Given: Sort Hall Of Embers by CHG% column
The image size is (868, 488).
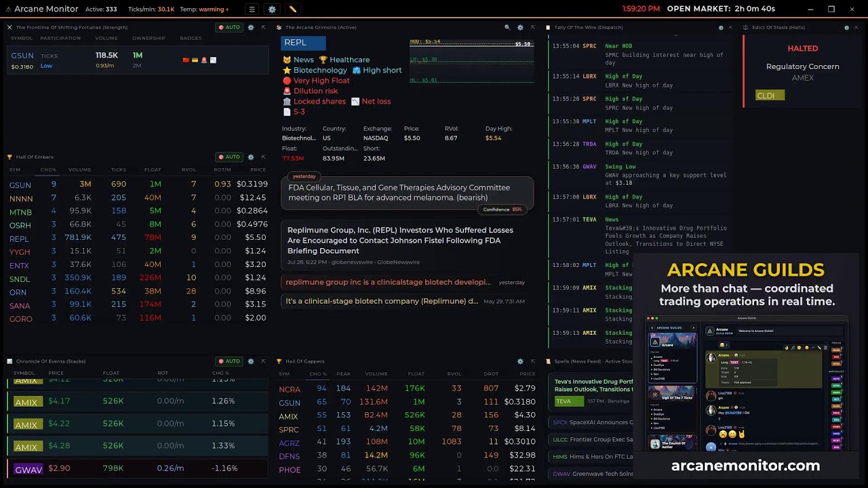Looking at the screenshot, I should [48, 169].
